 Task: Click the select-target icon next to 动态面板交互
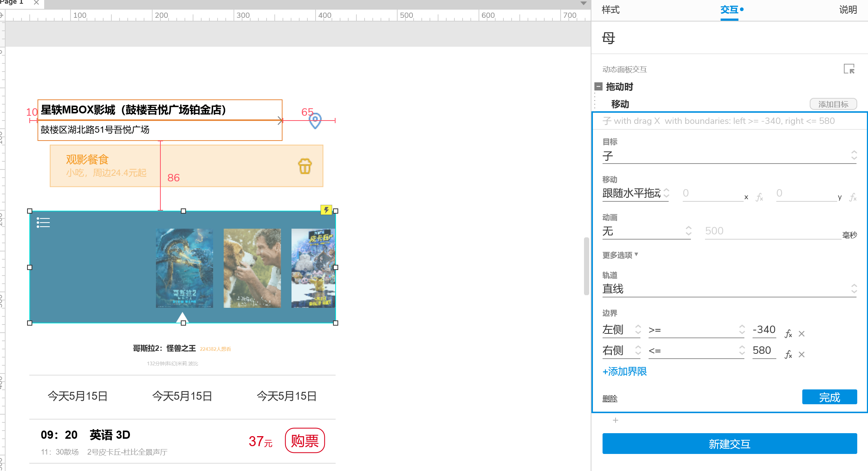[x=849, y=69]
